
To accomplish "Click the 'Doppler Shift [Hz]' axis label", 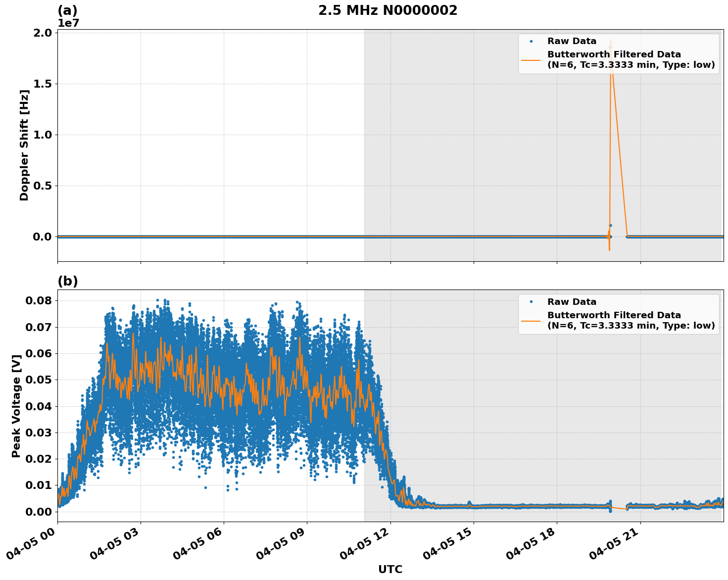I will click(x=24, y=145).
